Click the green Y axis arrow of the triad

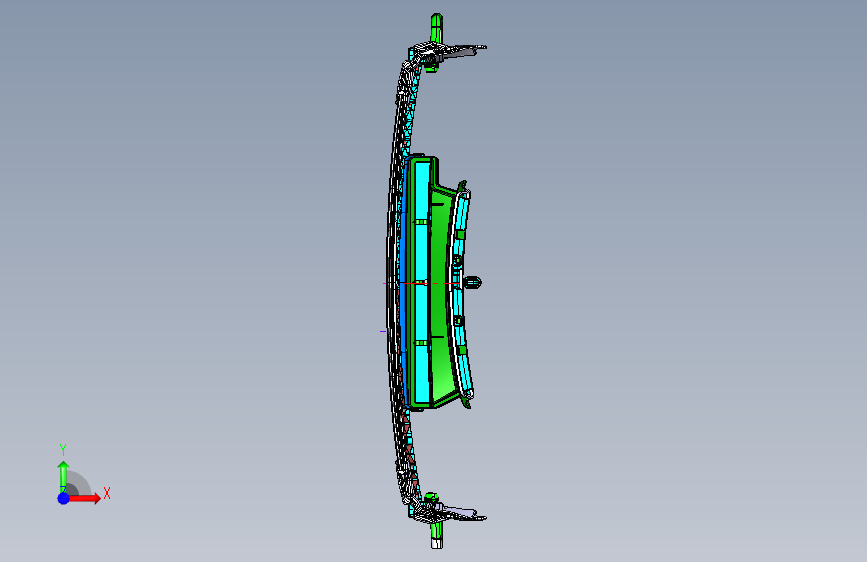pos(64,476)
